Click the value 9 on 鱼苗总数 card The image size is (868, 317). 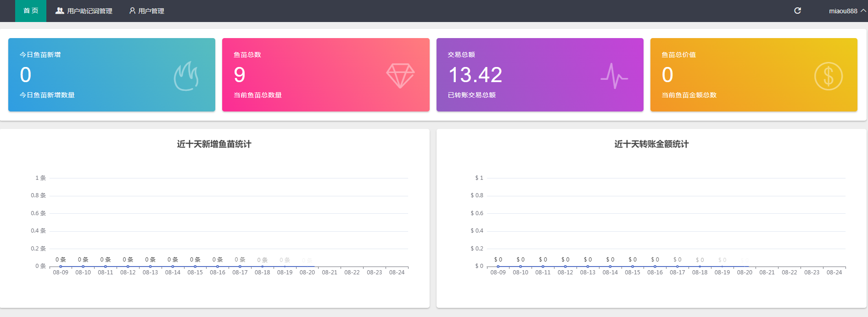click(240, 75)
